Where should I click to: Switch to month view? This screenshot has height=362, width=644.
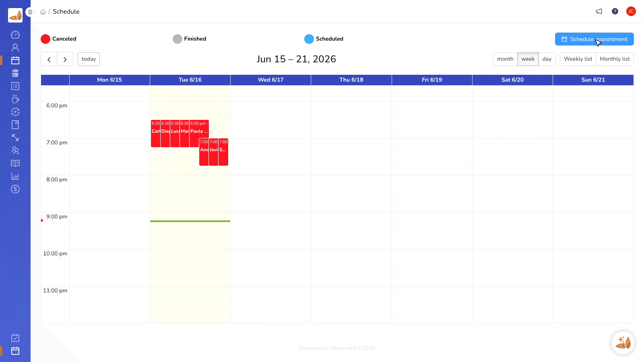tap(505, 59)
